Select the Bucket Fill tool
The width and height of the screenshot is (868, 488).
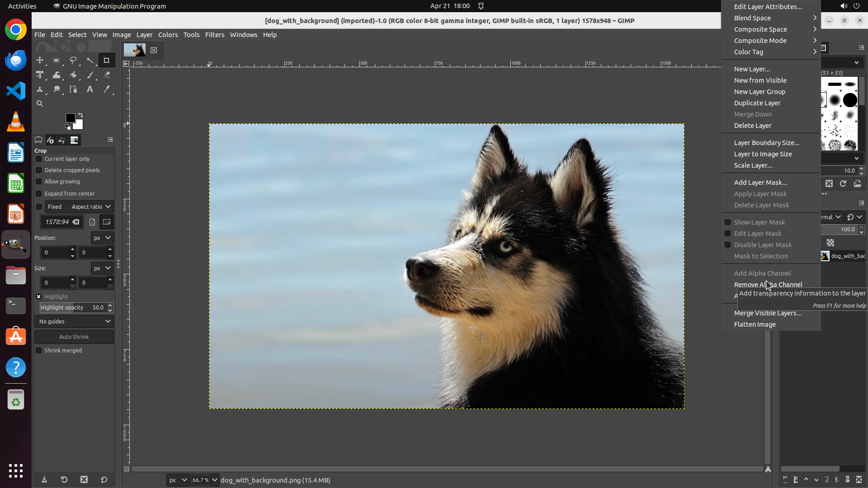pos(73,75)
